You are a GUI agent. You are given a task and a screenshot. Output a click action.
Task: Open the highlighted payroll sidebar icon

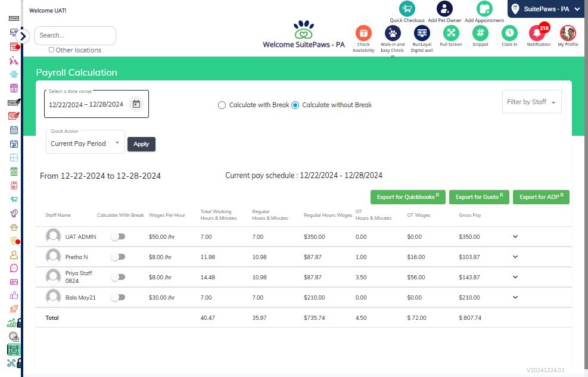(x=14, y=350)
